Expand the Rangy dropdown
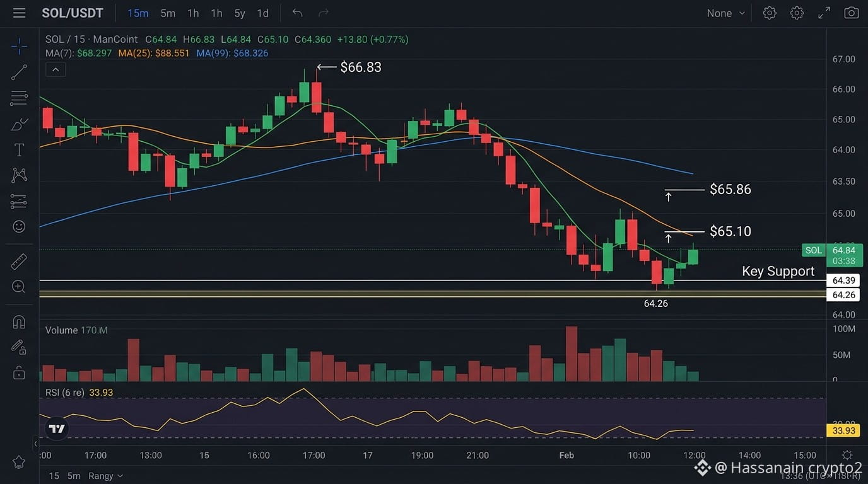This screenshot has height=484, width=868. pyautogui.click(x=105, y=476)
